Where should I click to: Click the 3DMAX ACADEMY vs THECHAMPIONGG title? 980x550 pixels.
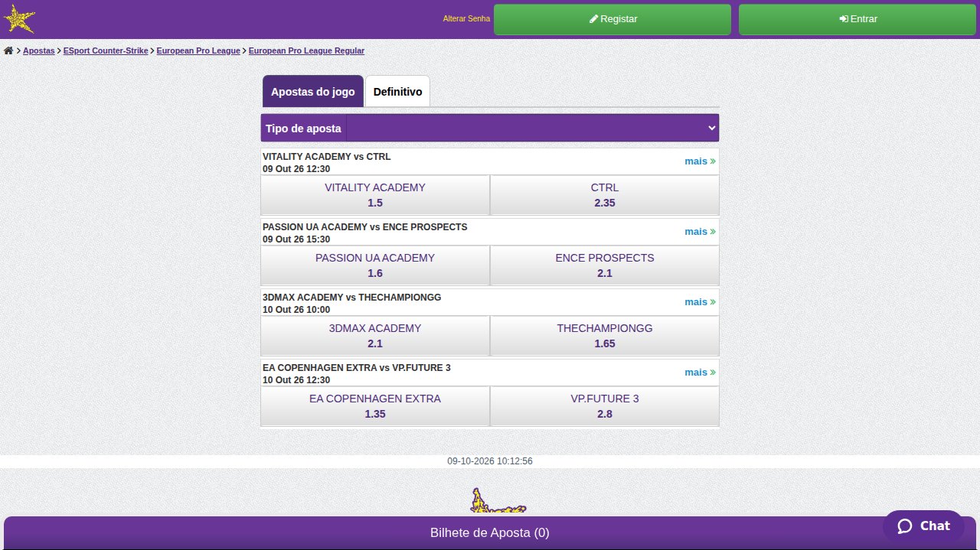tap(352, 298)
